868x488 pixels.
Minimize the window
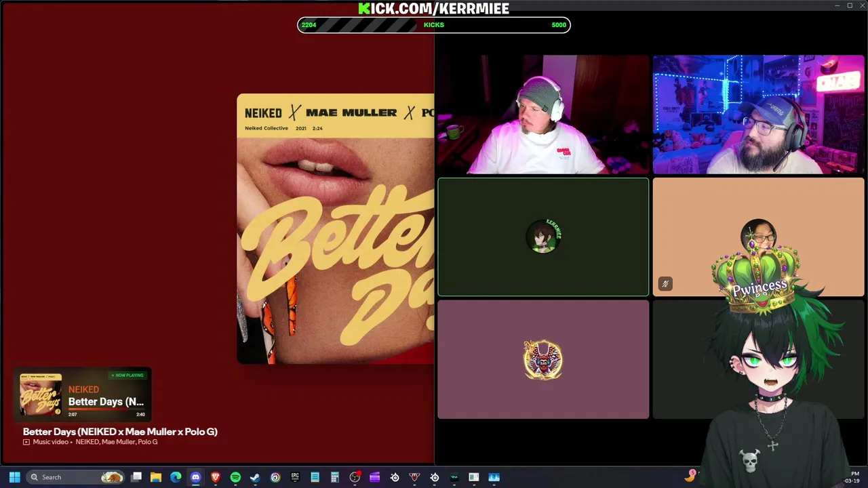click(x=837, y=5)
